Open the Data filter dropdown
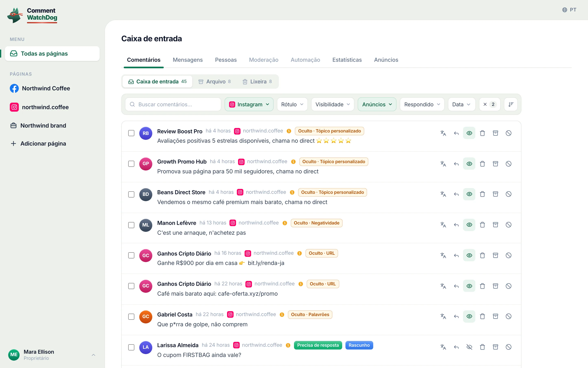The height and width of the screenshot is (368, 588). click(462, 104)
